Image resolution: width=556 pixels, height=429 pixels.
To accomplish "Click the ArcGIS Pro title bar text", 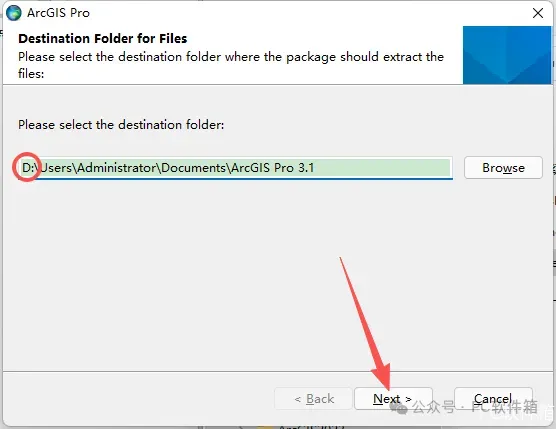I will 59,13.
